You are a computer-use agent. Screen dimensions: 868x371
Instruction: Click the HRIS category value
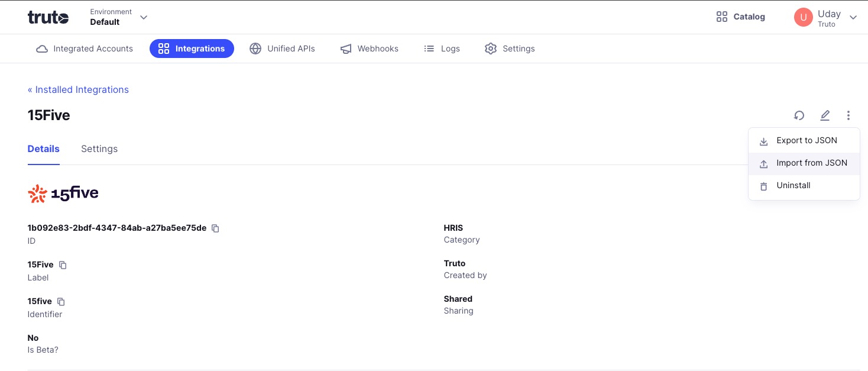pos(454,228)
